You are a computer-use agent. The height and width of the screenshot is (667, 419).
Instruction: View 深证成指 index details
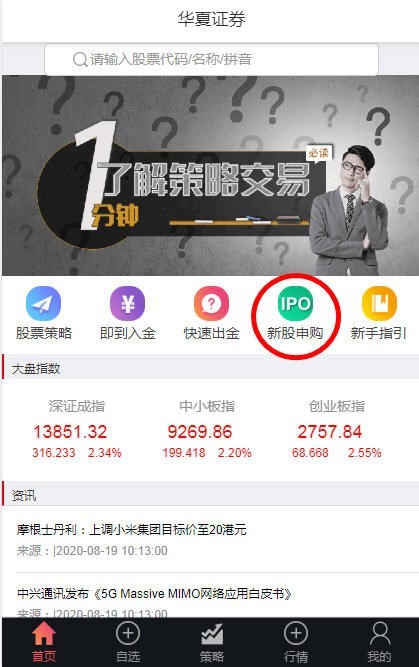point(77,430)
